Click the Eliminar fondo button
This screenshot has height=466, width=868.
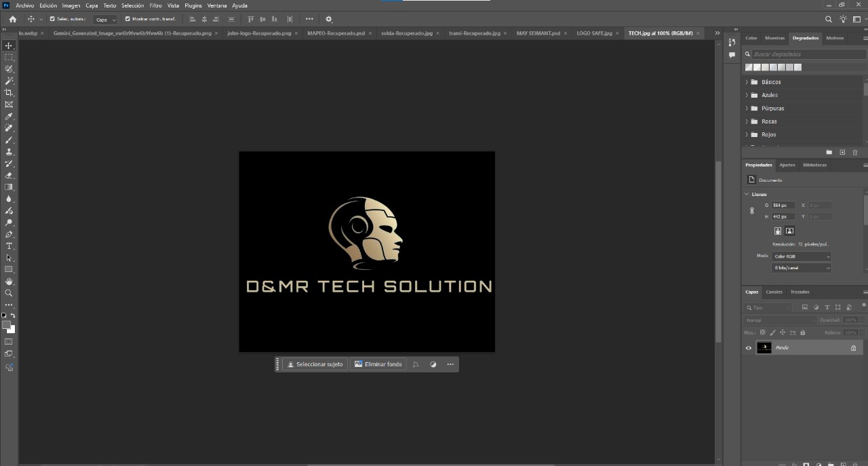pos(378,364)
